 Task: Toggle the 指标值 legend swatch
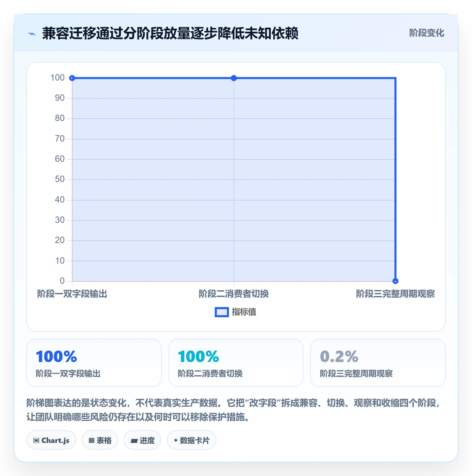point(222,312)
